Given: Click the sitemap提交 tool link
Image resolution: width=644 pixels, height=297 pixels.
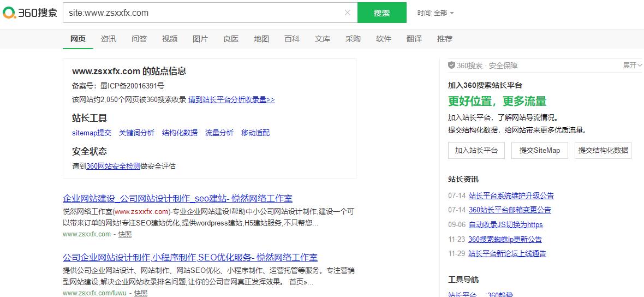Looking at the screenshot, I should 92,133.
